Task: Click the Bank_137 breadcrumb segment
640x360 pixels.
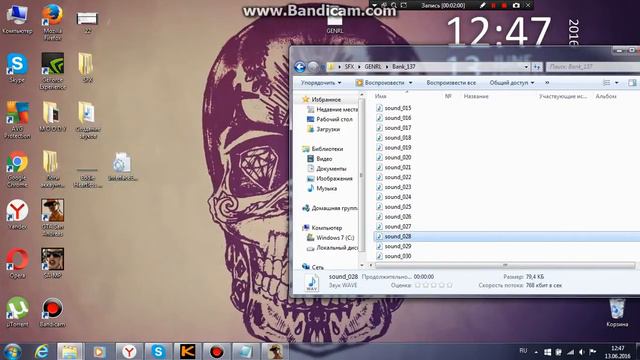Action: [x=404, y=67]
